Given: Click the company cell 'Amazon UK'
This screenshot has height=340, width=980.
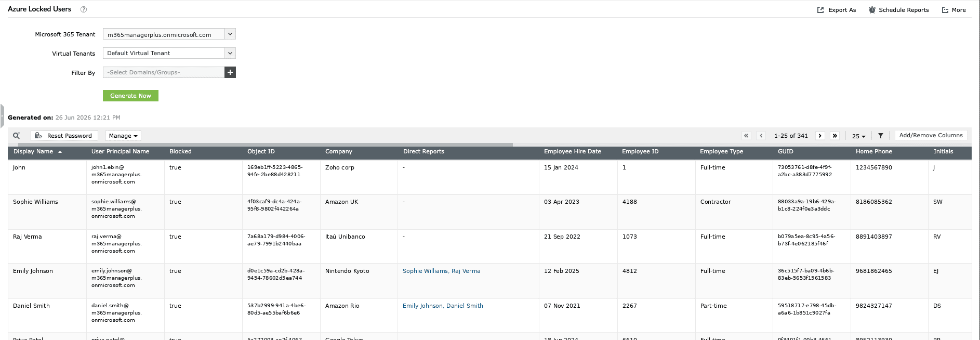Looking at the screenshot, I should [341, 202].
